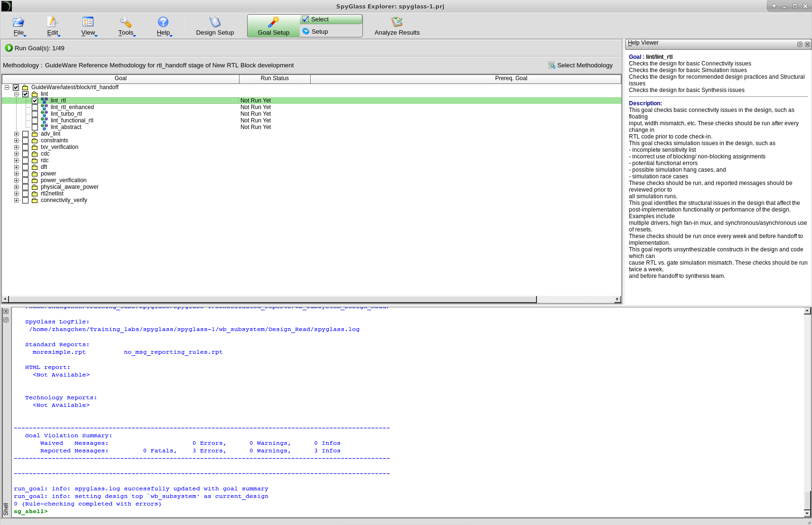This screenshot has width=812, height=525.
Task: Choose the Select sub-tab
Action: [x=331, y=19]
